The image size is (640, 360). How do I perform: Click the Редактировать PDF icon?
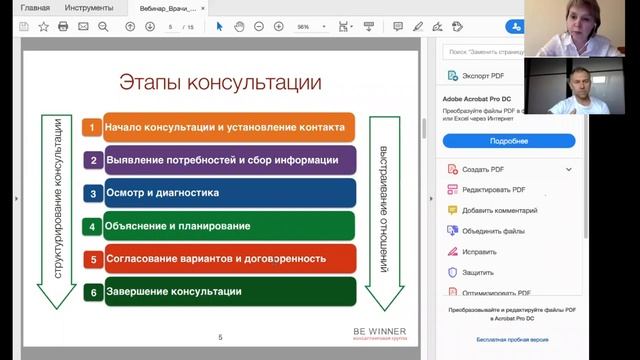(x=453, y=189)
